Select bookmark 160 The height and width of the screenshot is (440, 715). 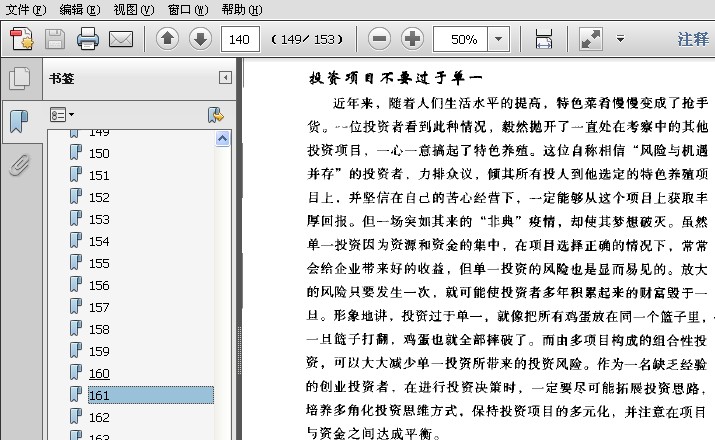pyautogui.click(x=99, y=373)
